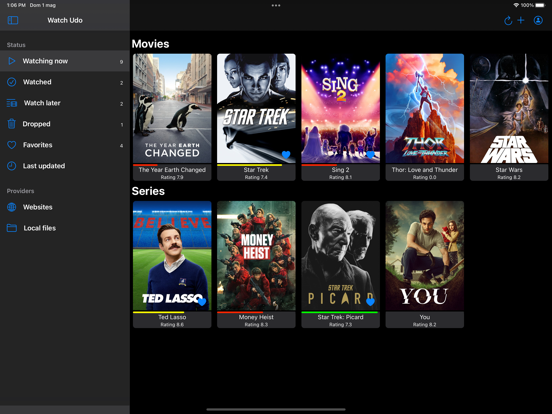Open the user profile icon
The image size is (552, 414).
coord(538,20)
